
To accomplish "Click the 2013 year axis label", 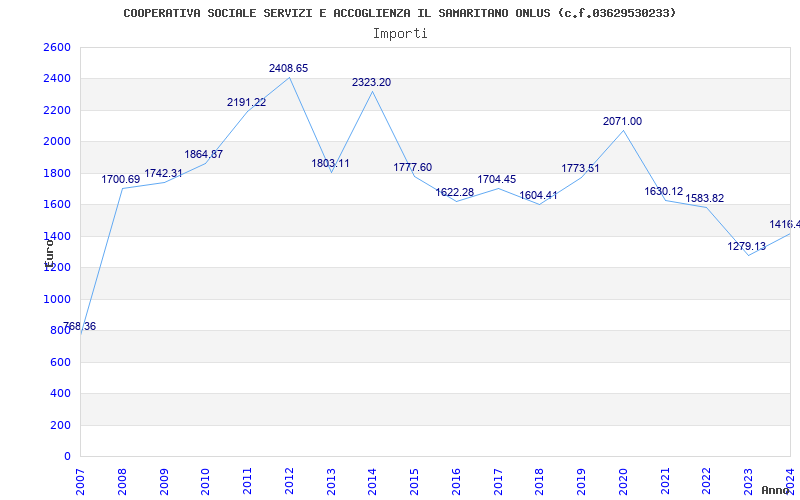I will (x=331, y=481).
